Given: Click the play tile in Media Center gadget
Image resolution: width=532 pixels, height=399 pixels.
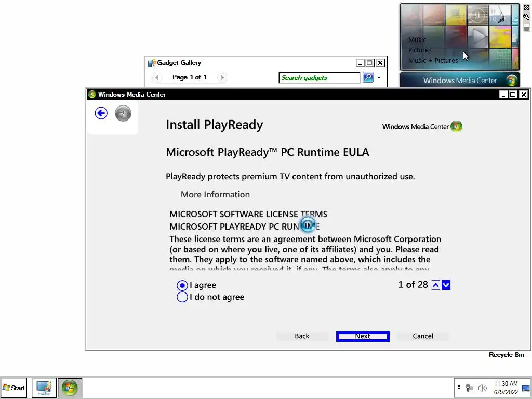Looking at the screenshot, I should [x=478, y=37].
